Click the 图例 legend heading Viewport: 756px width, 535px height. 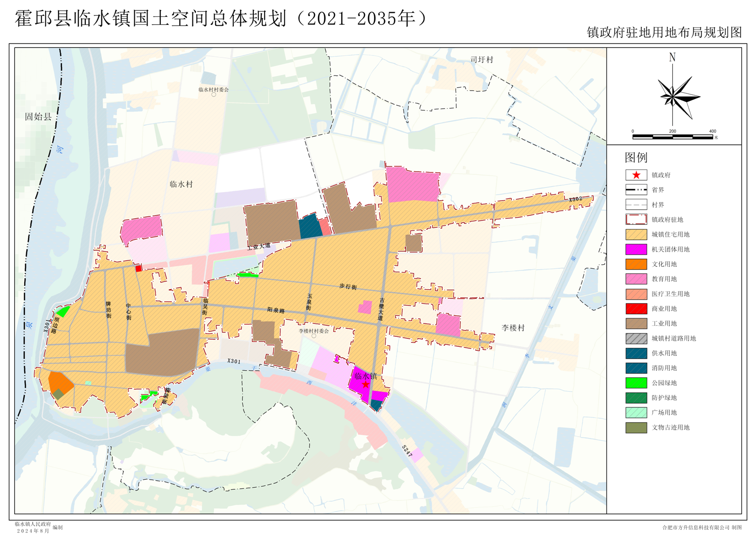pyautogui.click(x=636, y=158)
